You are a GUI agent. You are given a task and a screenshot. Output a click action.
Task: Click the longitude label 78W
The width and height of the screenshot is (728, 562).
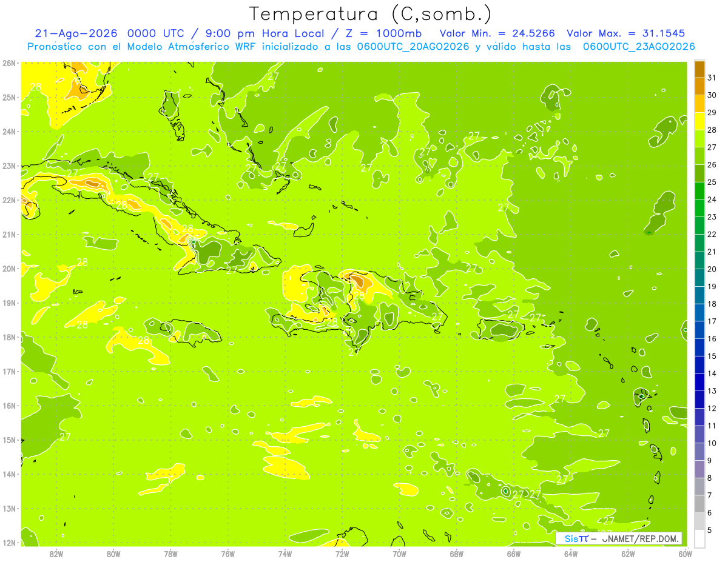[x=171, y=554]
